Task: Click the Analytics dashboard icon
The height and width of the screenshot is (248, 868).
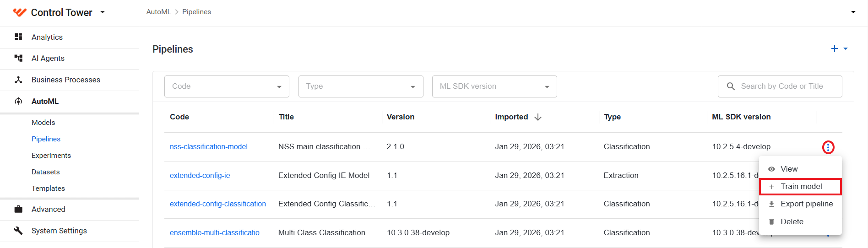Action: point(18,37)
